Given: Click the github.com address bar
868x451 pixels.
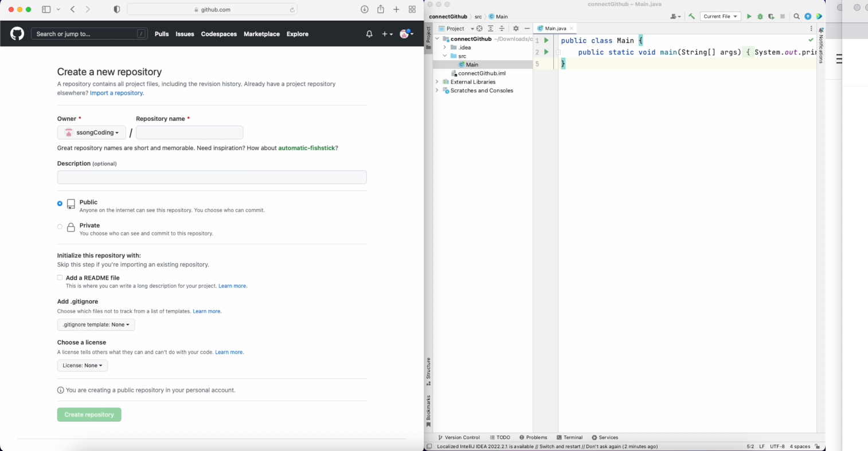Looking at the screenshot, I should pyautogui.click(x=212, y=9).
